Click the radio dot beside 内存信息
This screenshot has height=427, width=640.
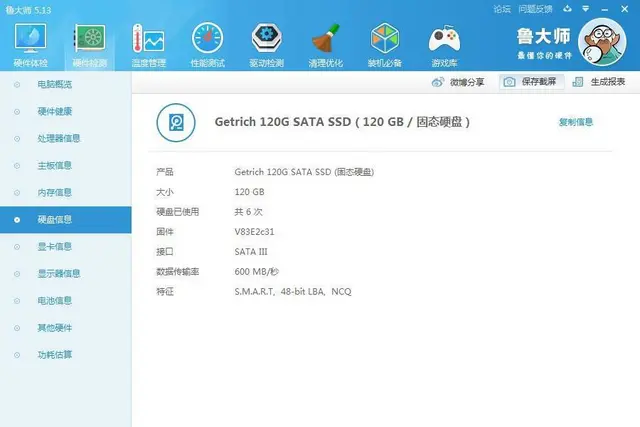tap(17, 193)
